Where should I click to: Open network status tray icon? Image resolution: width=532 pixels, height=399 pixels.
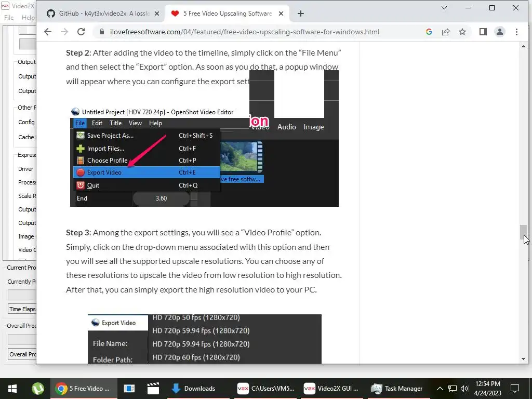tap(453, 389)
